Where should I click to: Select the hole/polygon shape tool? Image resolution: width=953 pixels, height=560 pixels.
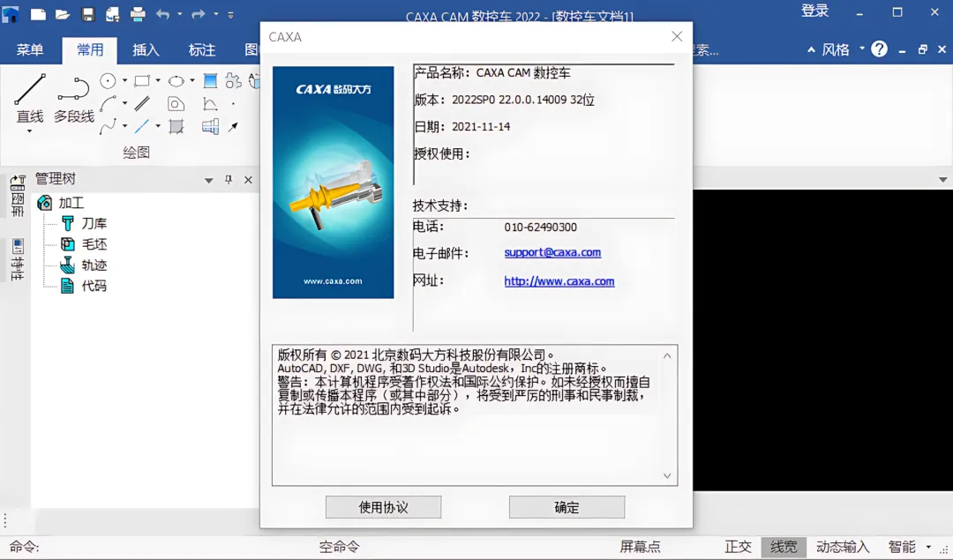[x=176, y=104]
